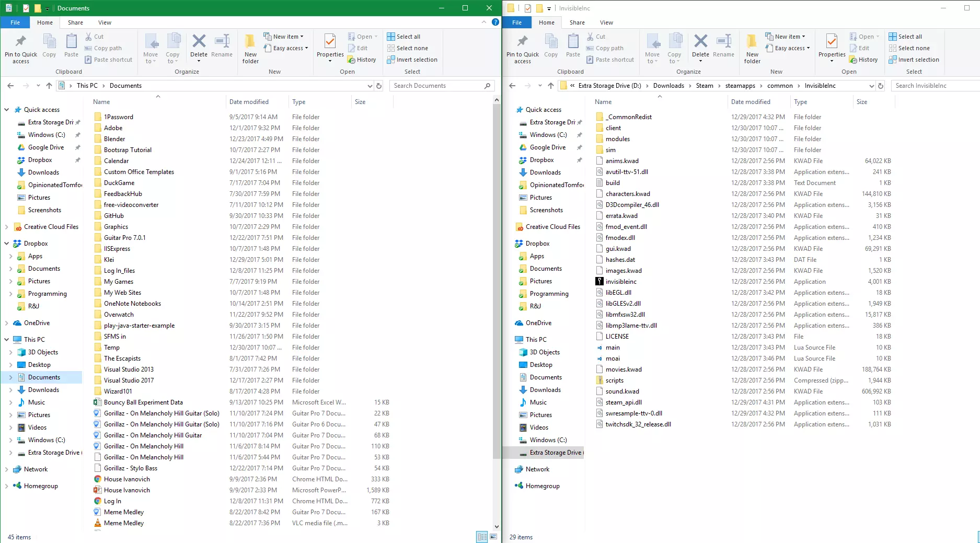
Task: Open the New item dropdown in Documents ribbon
Action: [283, 37]
